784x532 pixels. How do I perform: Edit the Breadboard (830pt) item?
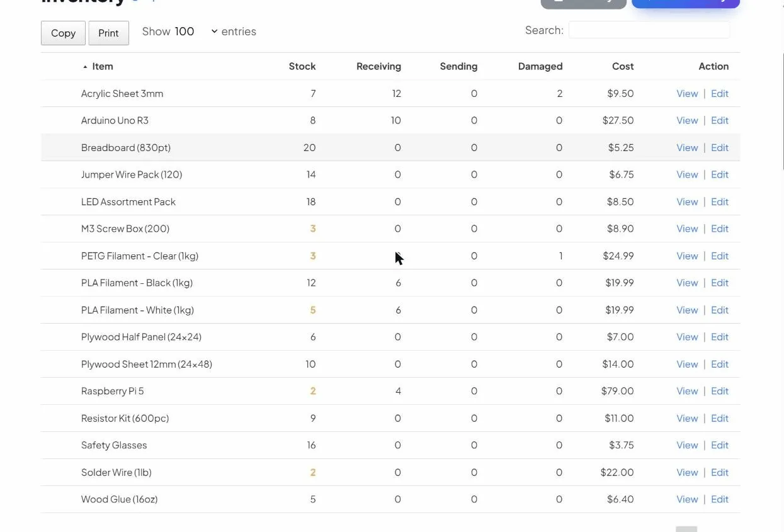click(x=720, y=147)
